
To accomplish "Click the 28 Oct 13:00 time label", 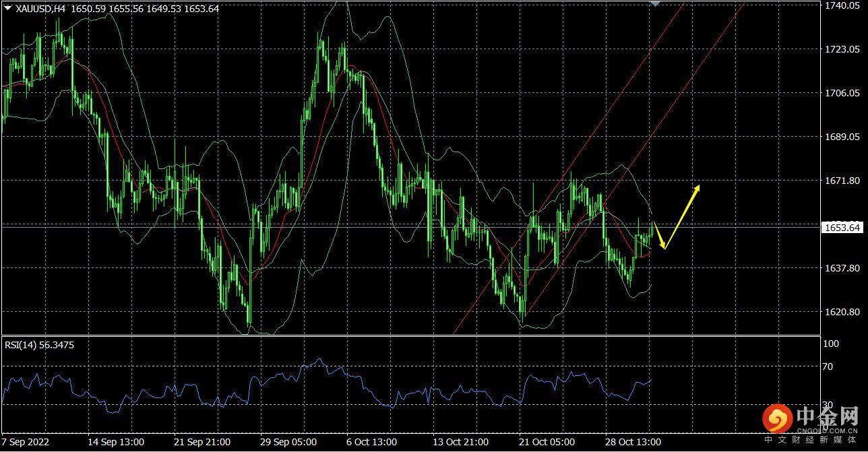I will (x=633, y=443).
